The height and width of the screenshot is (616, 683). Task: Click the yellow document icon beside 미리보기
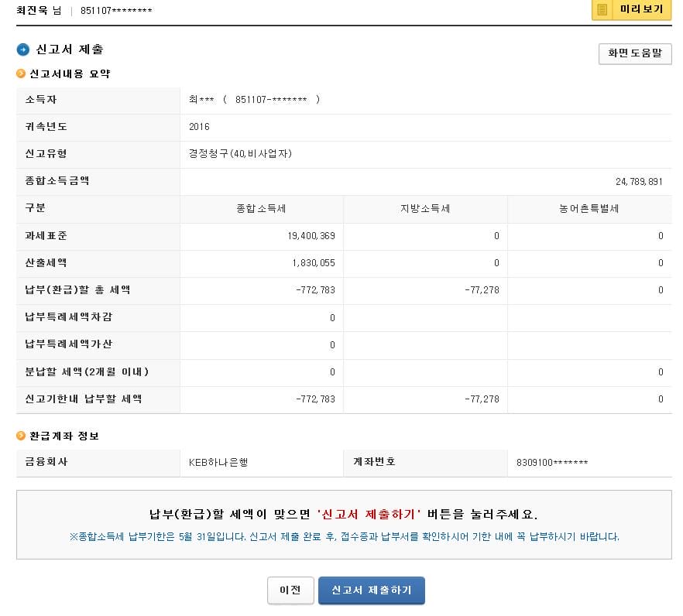pos(602,9)
